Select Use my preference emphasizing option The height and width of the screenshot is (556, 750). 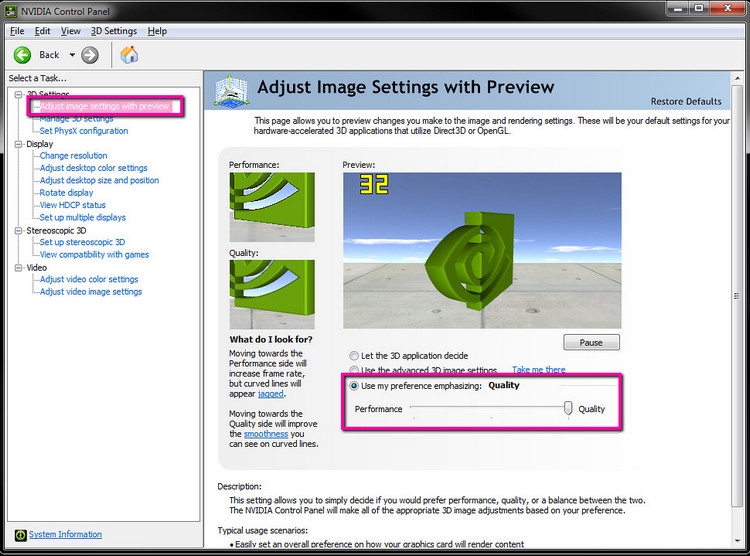(354, 386)
